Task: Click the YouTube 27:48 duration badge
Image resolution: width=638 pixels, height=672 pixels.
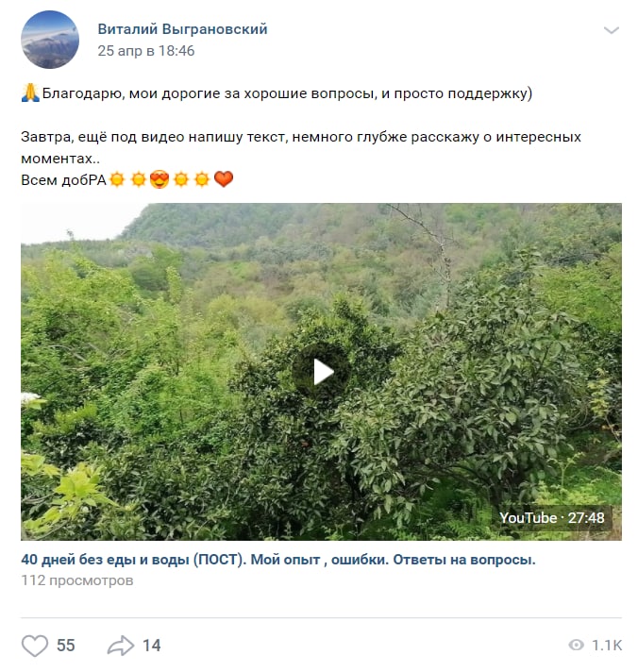Action: tap(552, 518)
